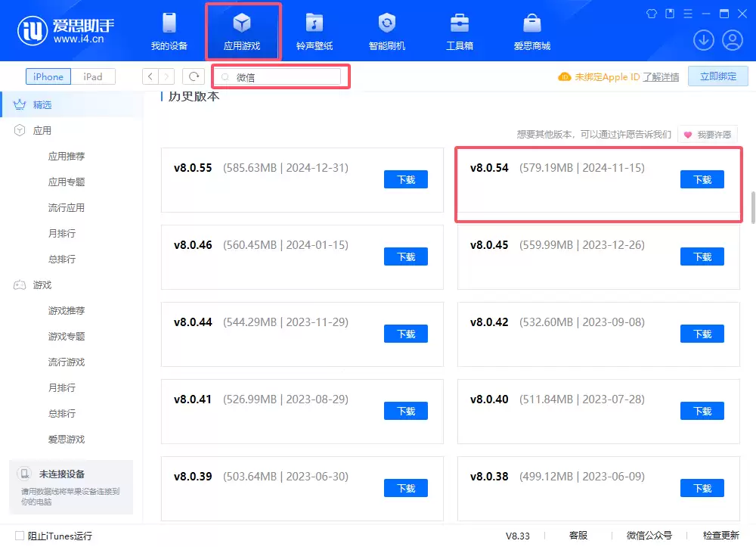Viewport: 756px width, 547px height.
Task: Switch to the iPhone device tab
Action: (x=48, y=76)
